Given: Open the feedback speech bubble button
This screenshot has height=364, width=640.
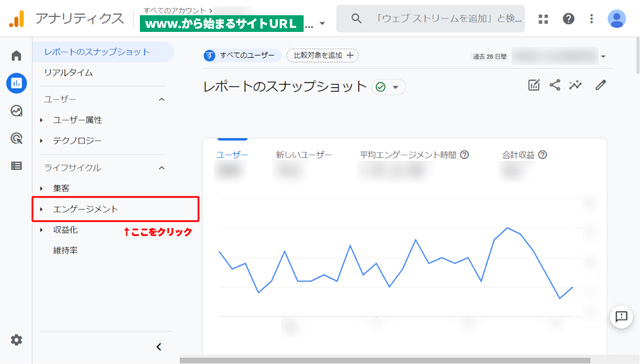Looking at the screenshot, I should tap(621, 316).
